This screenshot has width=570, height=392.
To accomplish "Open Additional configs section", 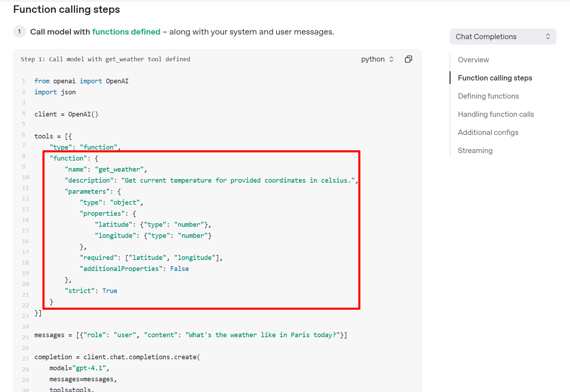I will tap(488, 132).
